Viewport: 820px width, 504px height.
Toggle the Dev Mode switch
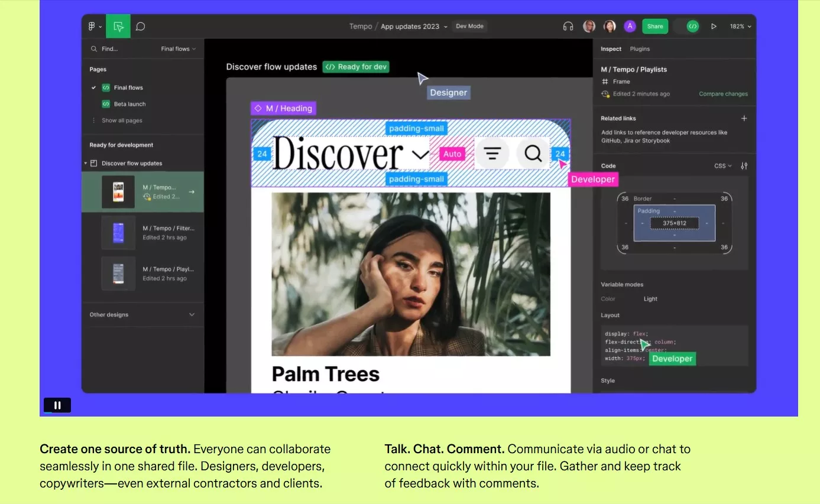pyautogui.click(x=688, y=27)
